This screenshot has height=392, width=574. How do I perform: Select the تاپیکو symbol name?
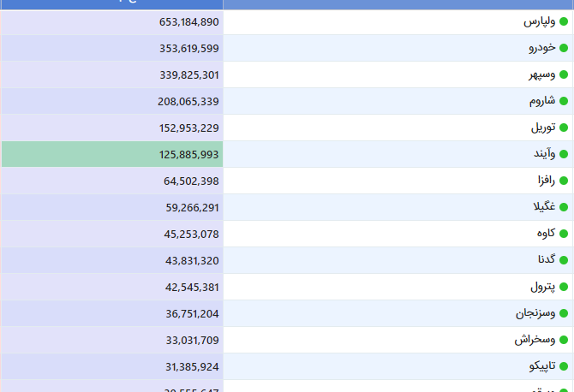pos(542,366)
